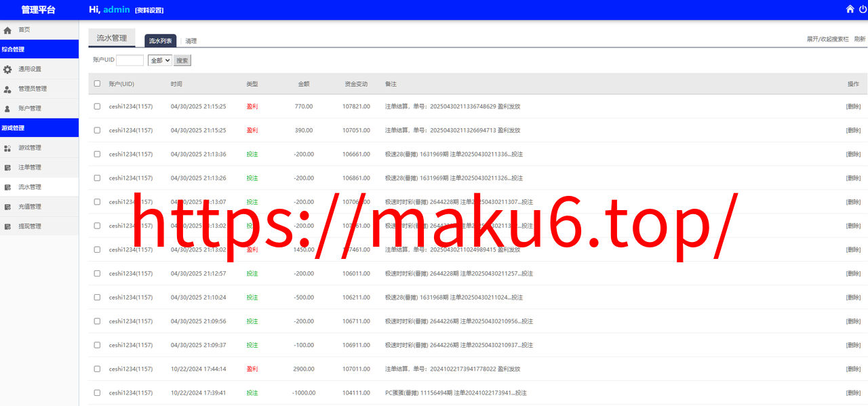Switch to the 流水列表 tab
This screenshot has width=868, height=406.
[x=161, y=41]
